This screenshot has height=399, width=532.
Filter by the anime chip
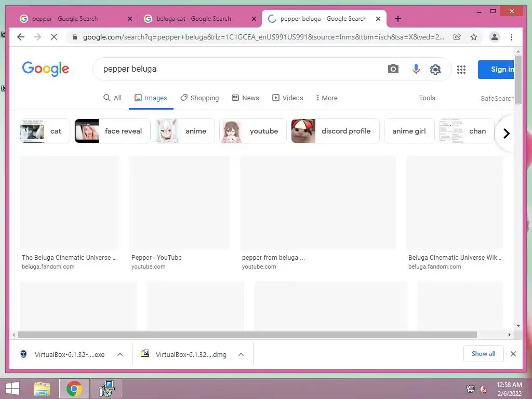tap(185, 131)
